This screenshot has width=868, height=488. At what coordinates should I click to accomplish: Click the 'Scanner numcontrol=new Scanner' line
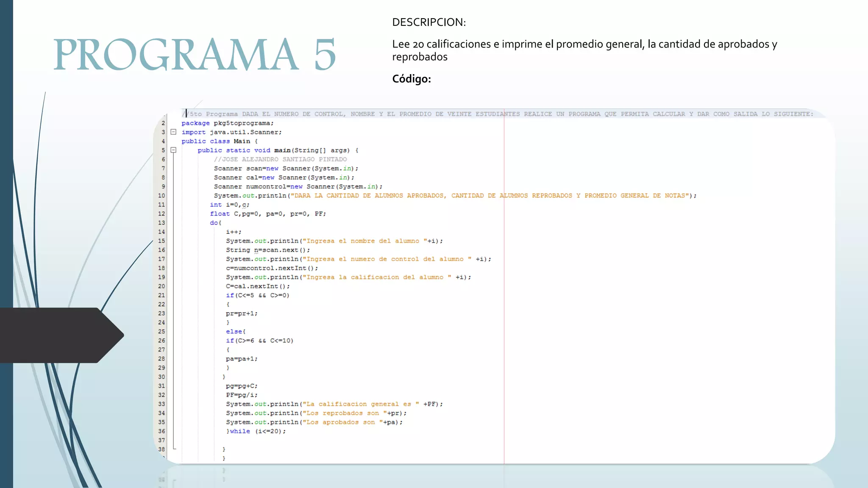(298, 187)
